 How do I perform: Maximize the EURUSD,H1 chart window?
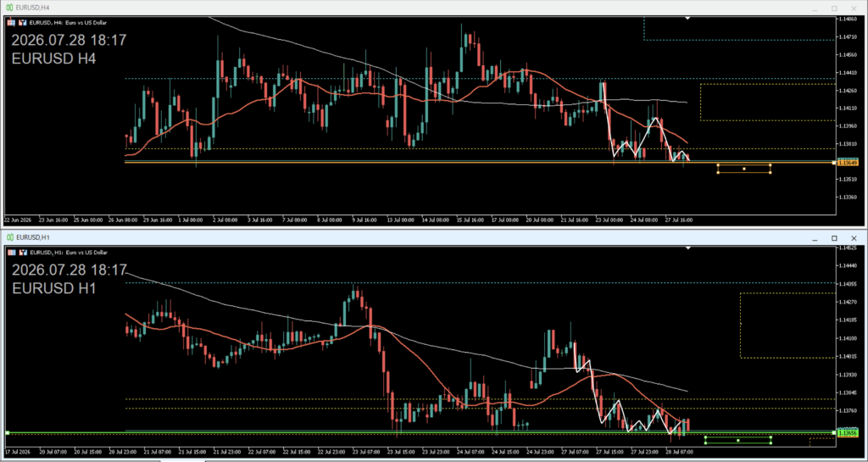pos(834,238)
